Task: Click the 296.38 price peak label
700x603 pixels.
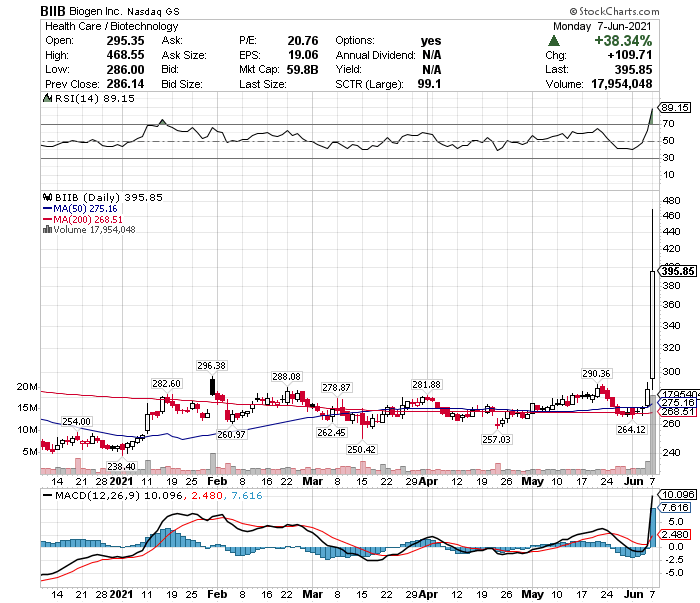Action: pos(212,366)
